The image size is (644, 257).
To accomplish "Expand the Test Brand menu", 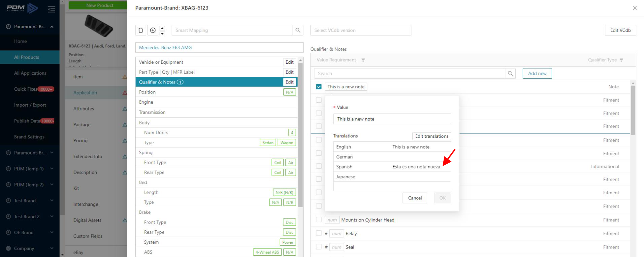I will click(52, 200).
